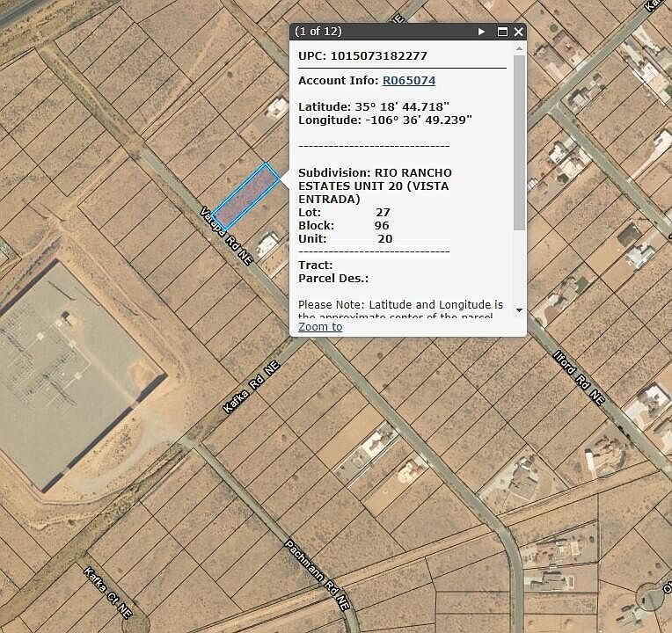Close the parcel info popup
Viewport: 672px width, 633px height.
pyautogui.click(x=519, y=32)
